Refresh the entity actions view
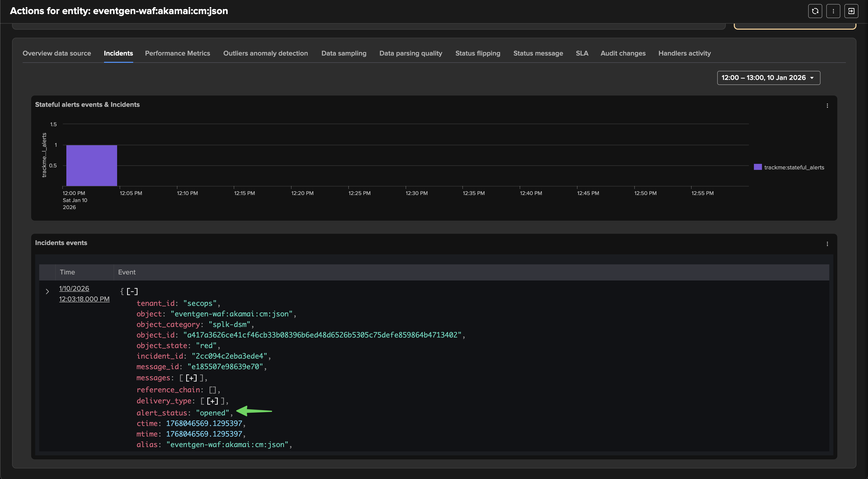This screenshot has width=868, height=479. 815,11
